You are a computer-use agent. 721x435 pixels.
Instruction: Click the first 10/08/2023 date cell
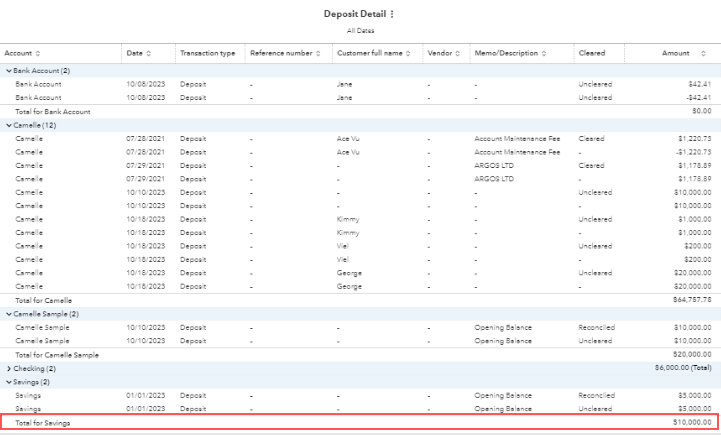[x=145, y=84]
